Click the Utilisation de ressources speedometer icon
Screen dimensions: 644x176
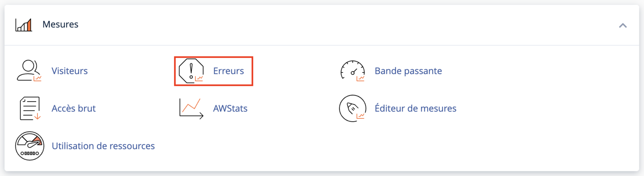[29, 146]
